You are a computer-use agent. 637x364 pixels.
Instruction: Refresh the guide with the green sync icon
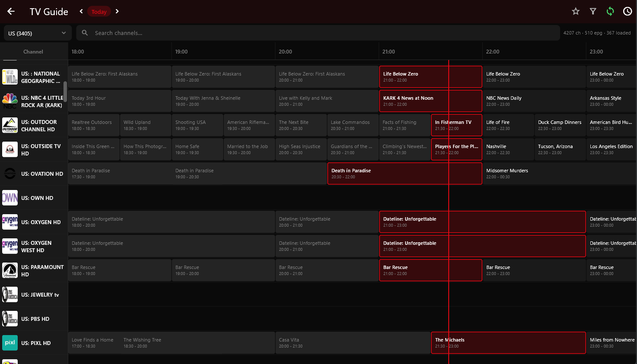click(610, 11)
